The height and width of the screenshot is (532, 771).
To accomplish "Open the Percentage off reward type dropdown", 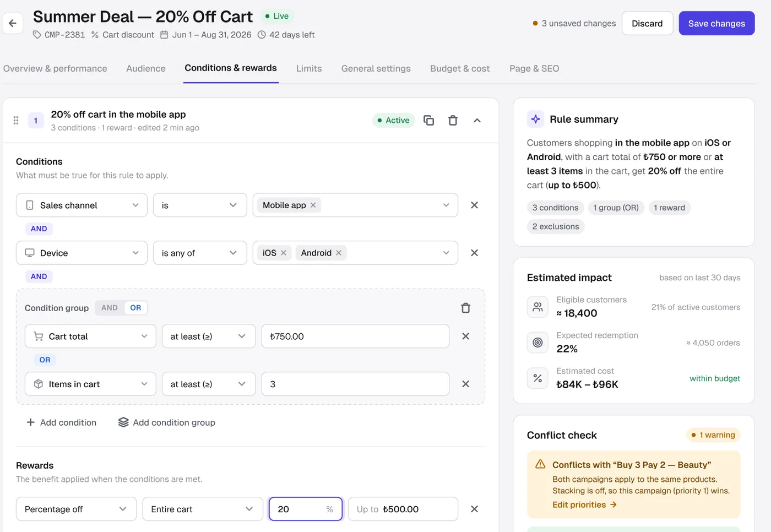I will (x=76, y=509).
